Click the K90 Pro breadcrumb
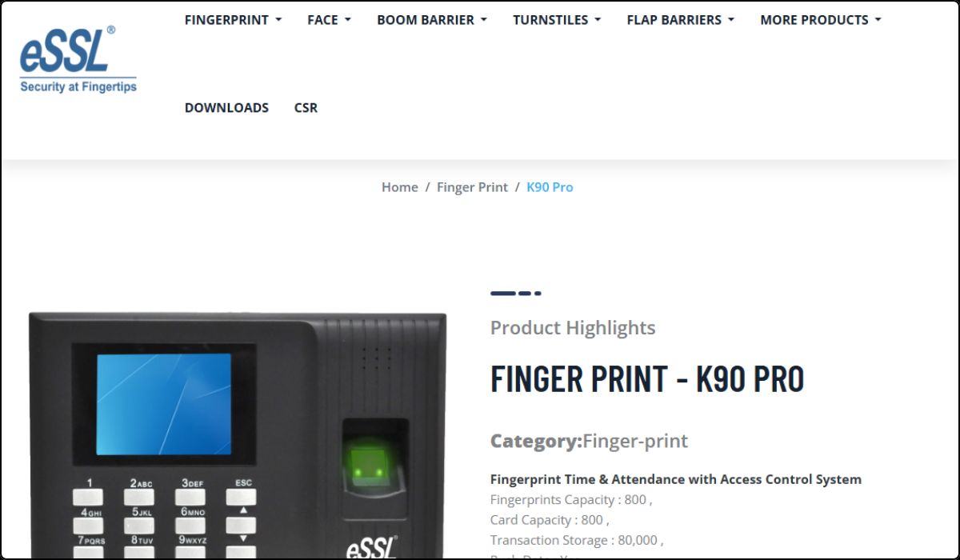The height and width of the screenshot is (560, 960). click(550, 187)
